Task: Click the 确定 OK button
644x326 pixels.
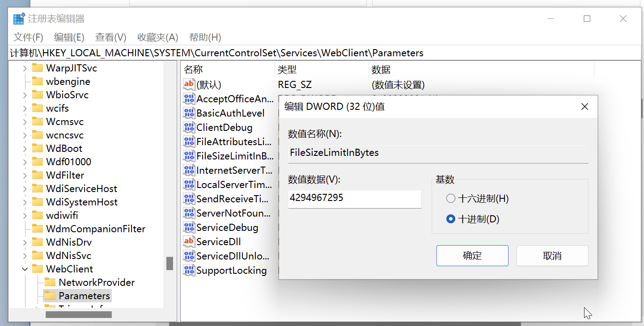Action: coord(472,255)
